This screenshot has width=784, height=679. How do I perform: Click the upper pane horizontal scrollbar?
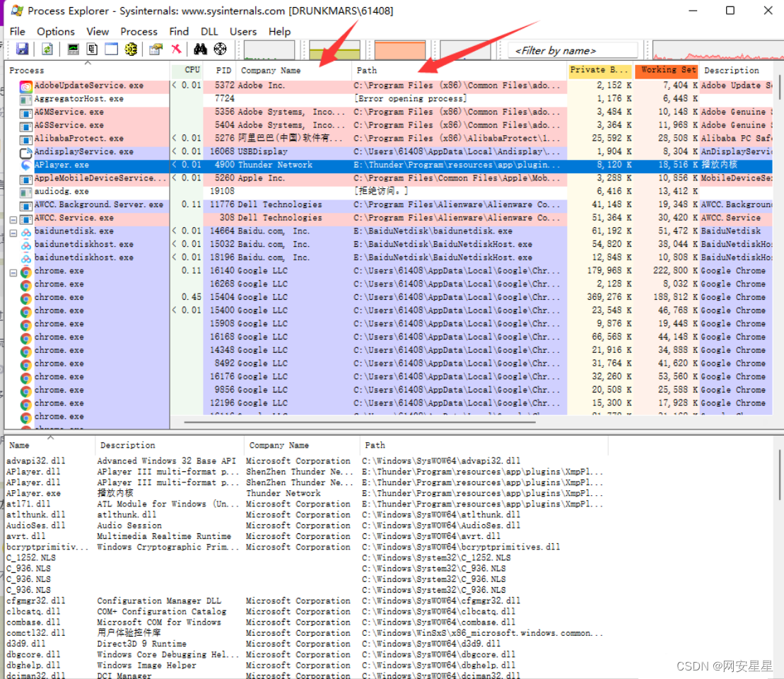point(360,422)
